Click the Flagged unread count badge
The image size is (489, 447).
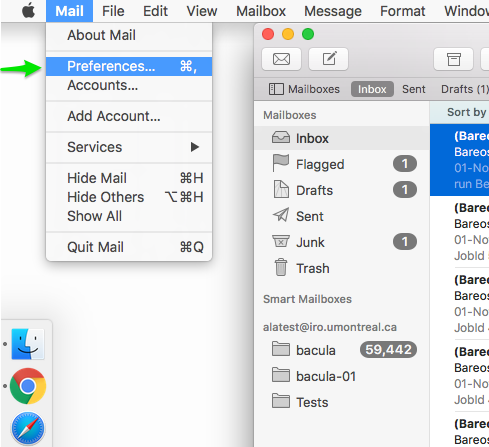click(405, 164)
